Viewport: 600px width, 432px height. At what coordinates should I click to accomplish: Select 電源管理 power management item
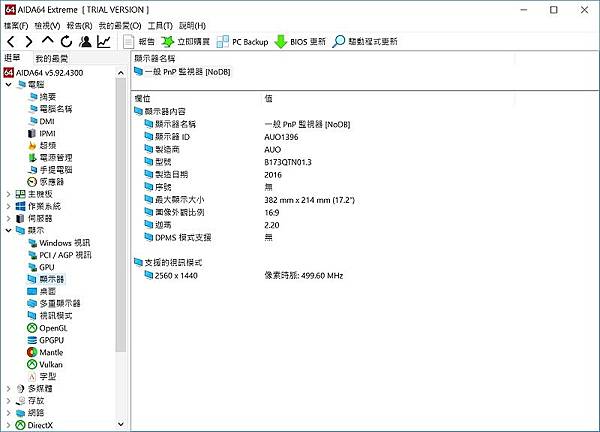[51, 158]
